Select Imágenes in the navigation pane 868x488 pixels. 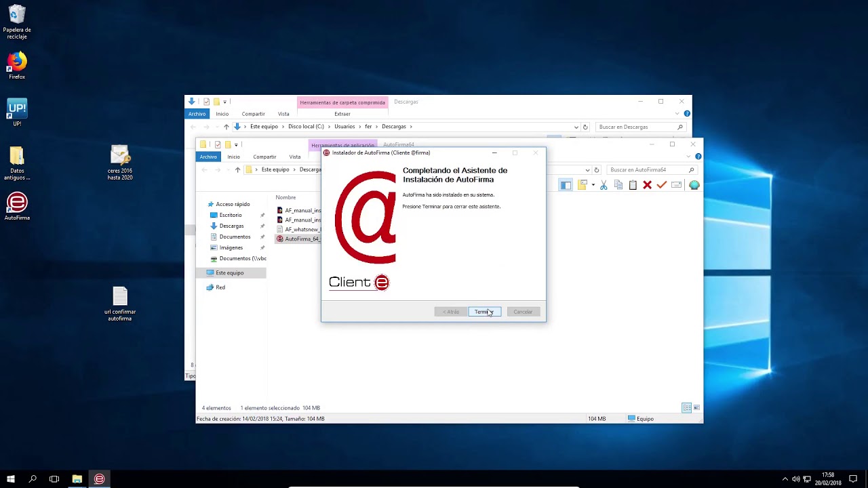231,247
